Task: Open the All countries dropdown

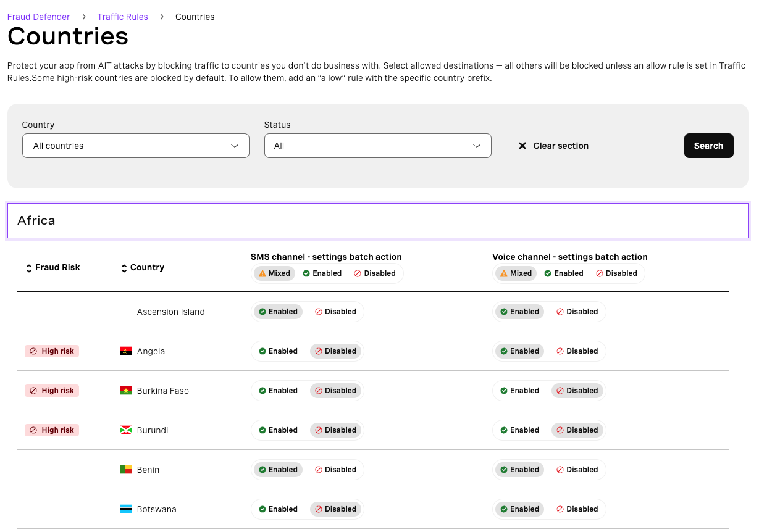Action: (135, 146)
